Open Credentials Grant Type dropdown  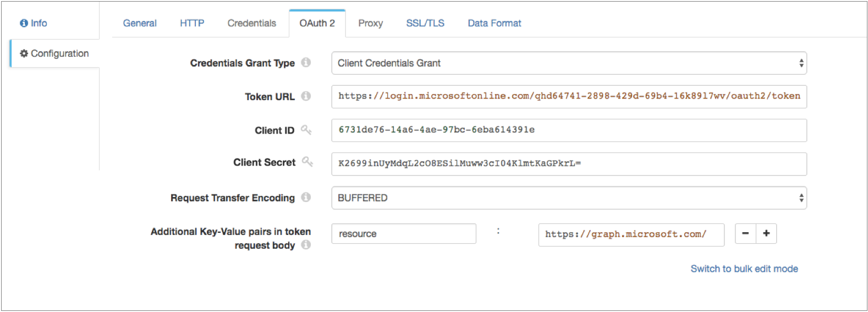click(569, 63)
